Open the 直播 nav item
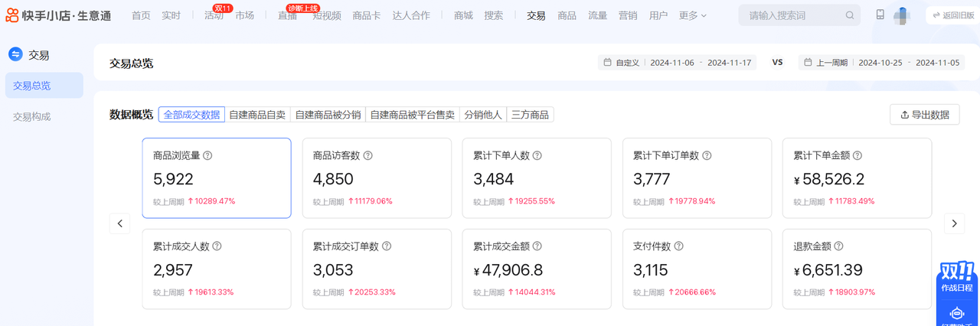 287,15
